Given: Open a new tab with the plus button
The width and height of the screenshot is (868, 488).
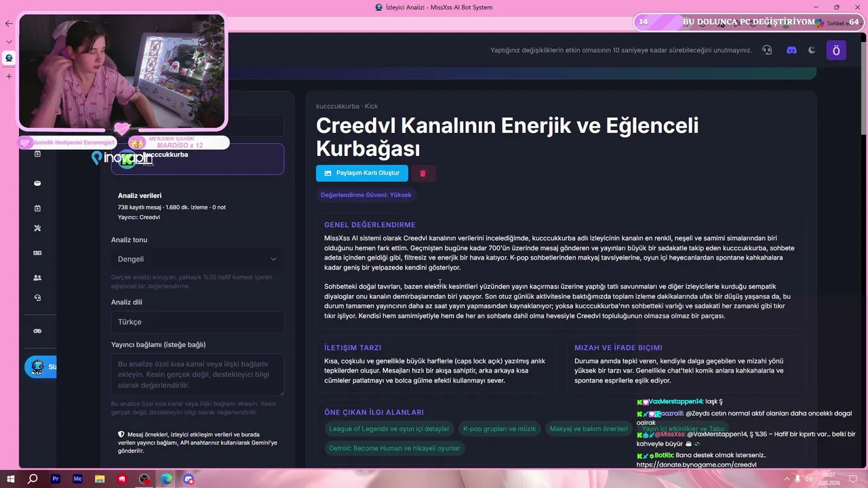Looking at the screenshot, I should tap(9, 76).
